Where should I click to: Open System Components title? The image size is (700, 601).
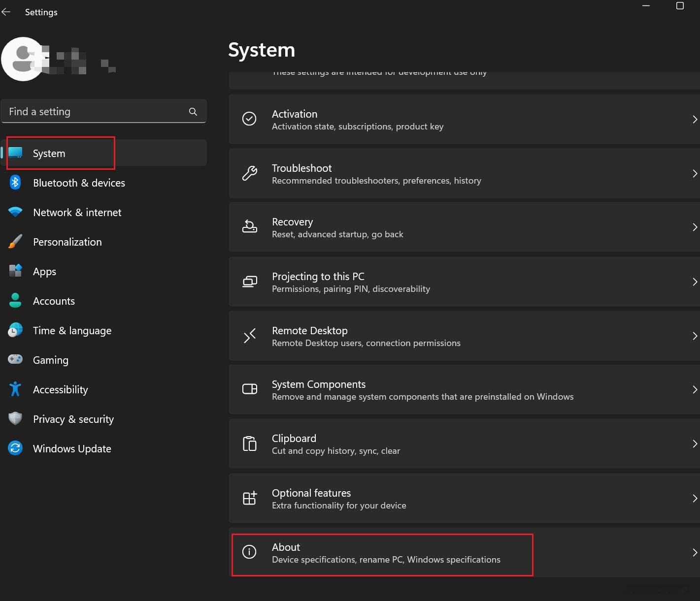(319, 384)
